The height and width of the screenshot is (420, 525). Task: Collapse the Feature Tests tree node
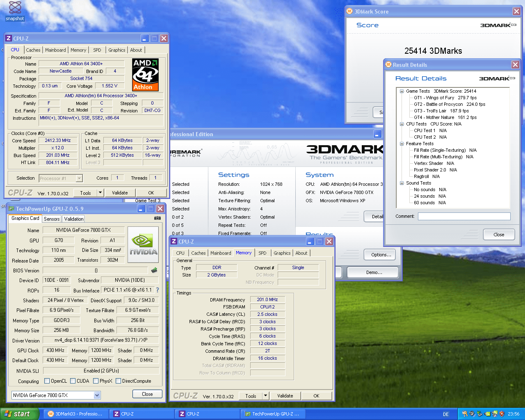402,144
